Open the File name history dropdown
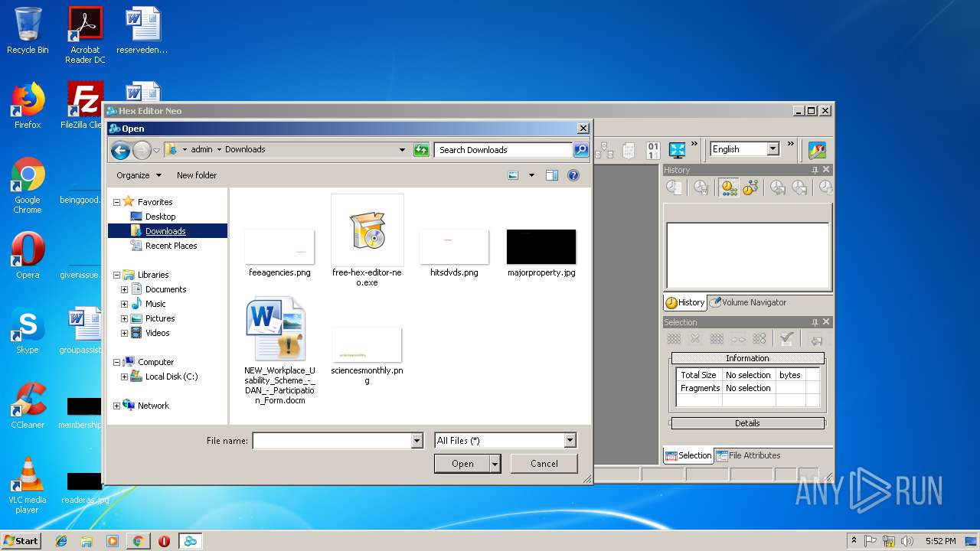The image size is (980, 551). coord(416,441)
